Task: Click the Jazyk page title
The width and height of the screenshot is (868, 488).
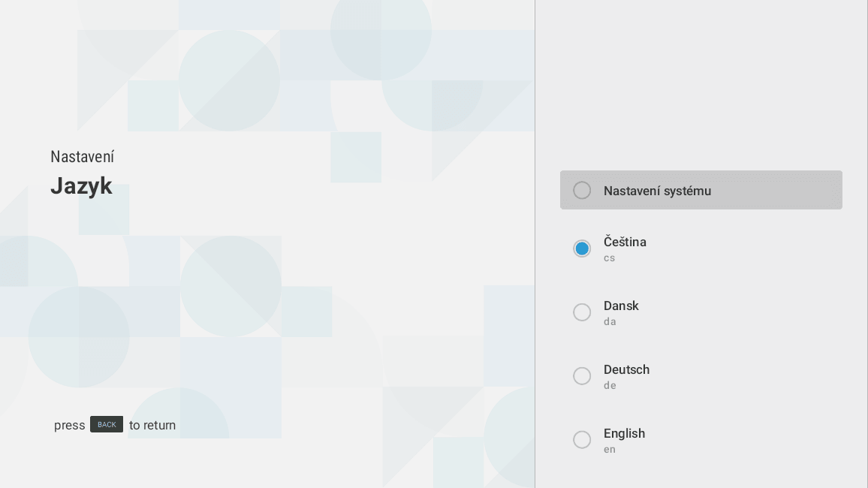Action: pyautogui.click(x=81, y=186)
